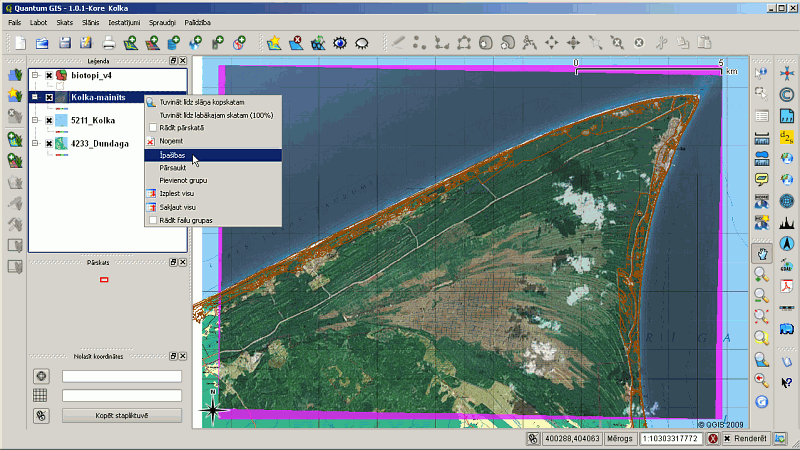Viewport: 800px width, 450px height.
Task: Click the coordinate grid icon in Nolasit koordinates
Action: (x=40, y=395)
